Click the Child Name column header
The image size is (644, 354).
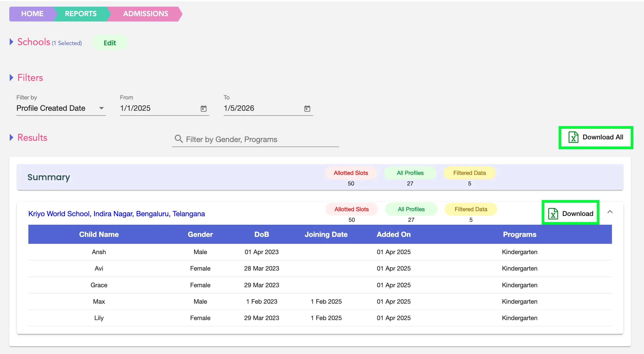(x=99, y=234)
